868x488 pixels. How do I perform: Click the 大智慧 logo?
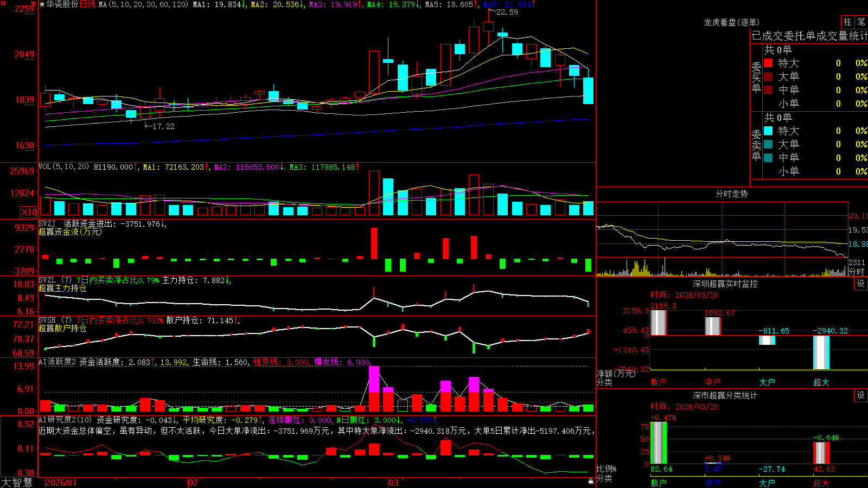click(17, 483)
